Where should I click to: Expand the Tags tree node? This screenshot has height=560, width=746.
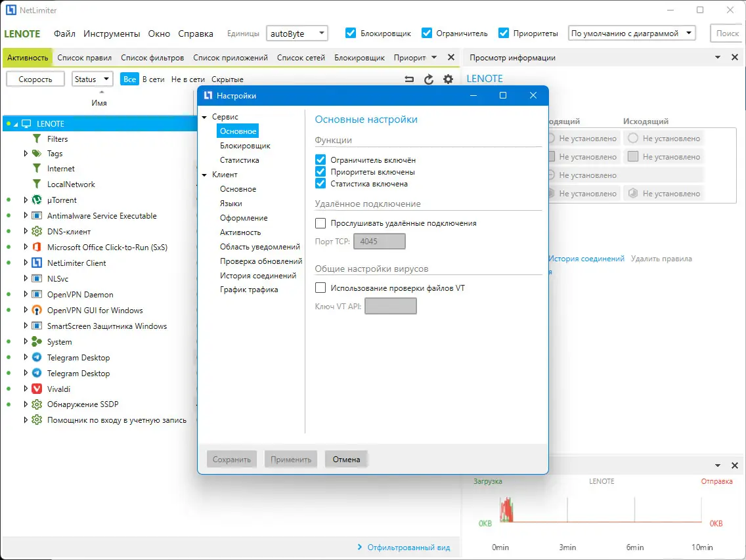coord(26,153)
